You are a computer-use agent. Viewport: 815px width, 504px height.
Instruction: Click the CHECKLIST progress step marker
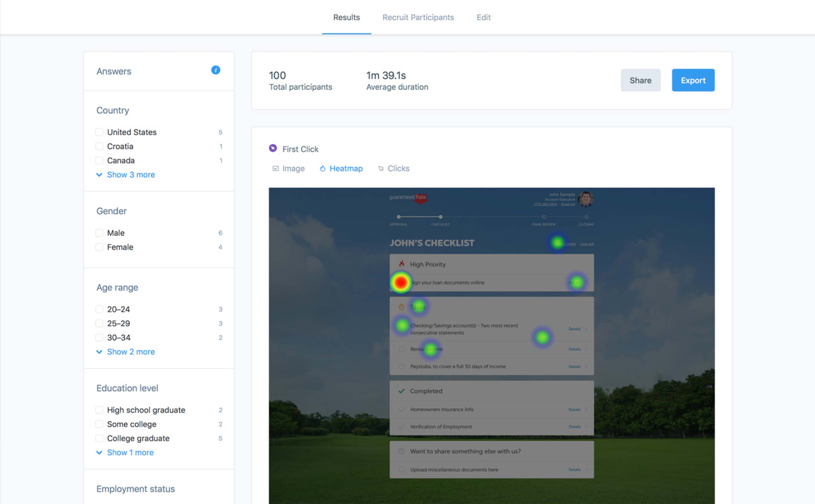tap(440, 217)
